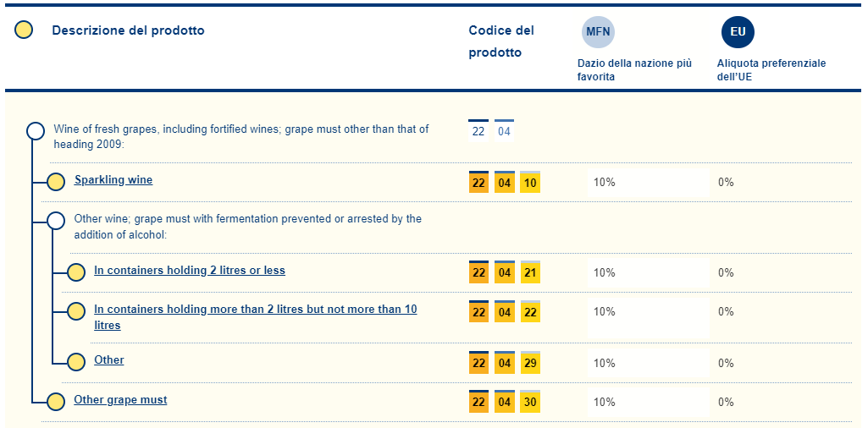Collapse the Other wine; grape must node
The width and height of the screenshot is (868, 428).
56,221
